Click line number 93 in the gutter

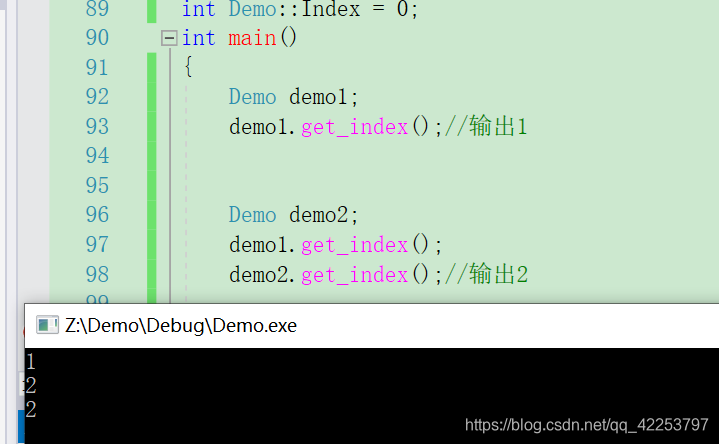(x=97, y=127)
